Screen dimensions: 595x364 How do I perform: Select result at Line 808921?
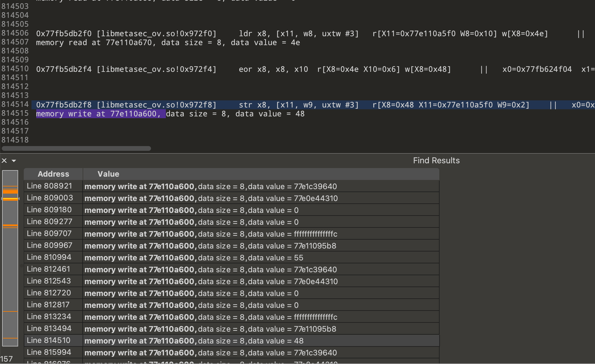(49, 186)
